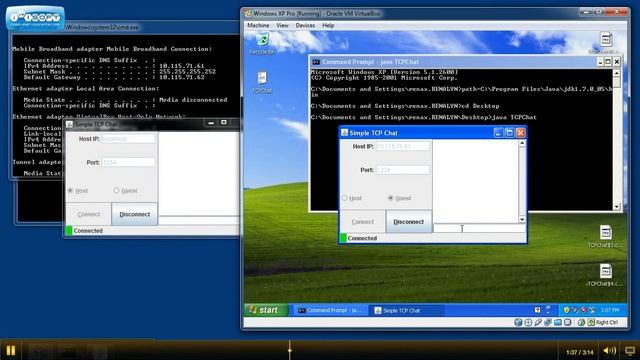Click scroll-down arrow of XP chat message area
Image resolution: width=640 pixels, height=360 pixels.
point(522,220)
